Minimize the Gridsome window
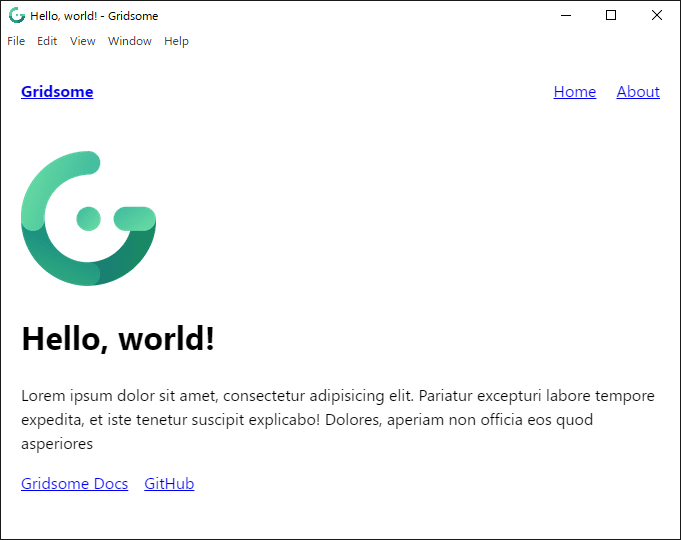This screenshot has width=681, height=540. coord(566,15)
